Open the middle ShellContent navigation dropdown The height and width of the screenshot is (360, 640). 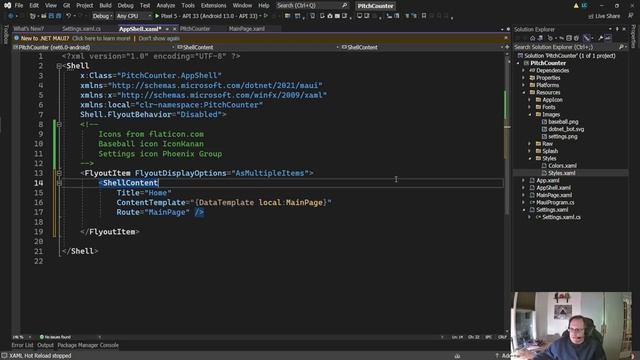pos(258,47)
